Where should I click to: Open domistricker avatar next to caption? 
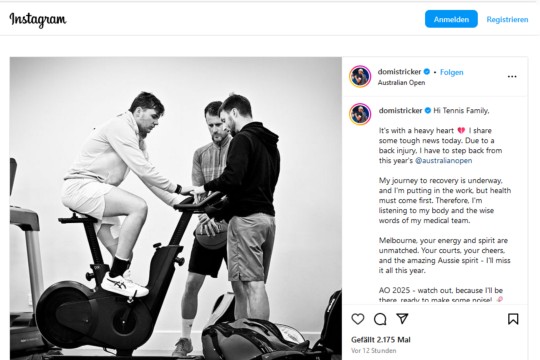coord(360,114)
